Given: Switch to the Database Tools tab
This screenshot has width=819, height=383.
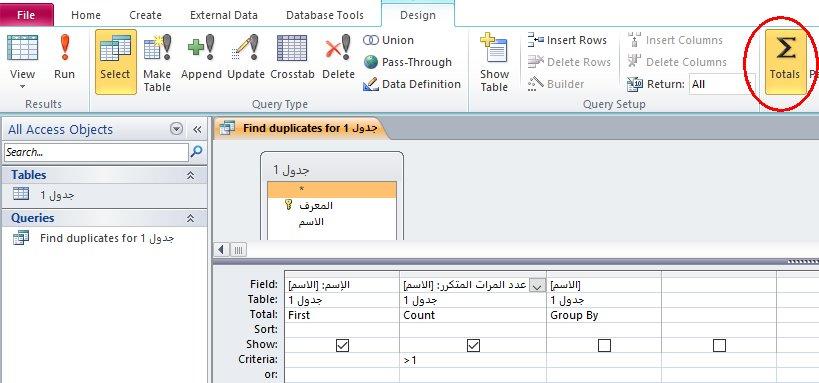Looking at the screenshot, I should 324,15.
